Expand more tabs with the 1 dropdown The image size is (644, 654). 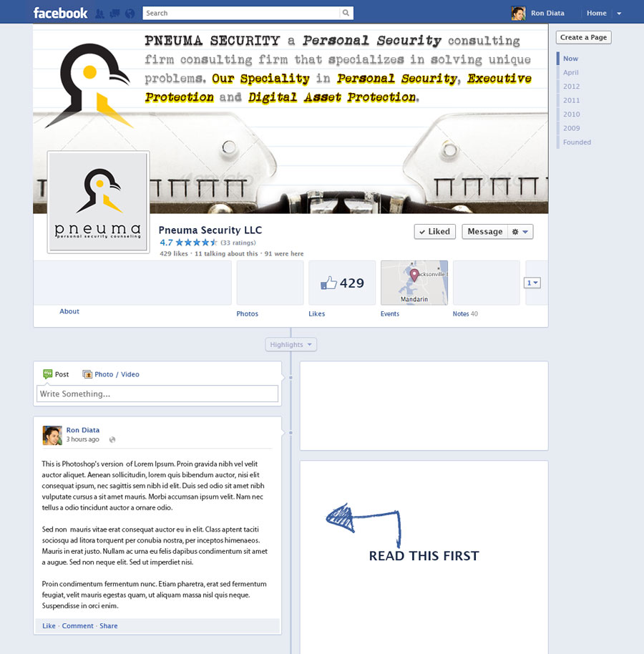coord(532,283)
